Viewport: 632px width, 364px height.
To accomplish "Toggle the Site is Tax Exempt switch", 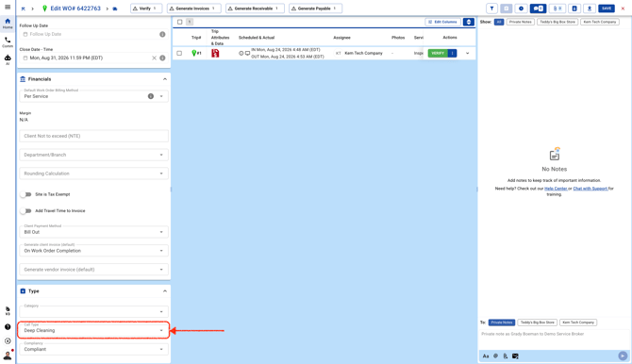I will [x=25, y=194].
